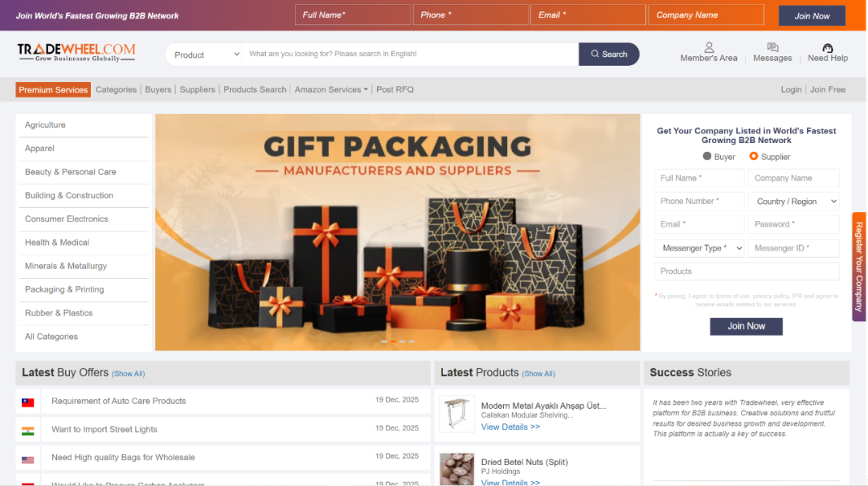This screenshot has height=486, width=868.
Task: Click the Member's Area person icon
Action: (x=709, y=47)
